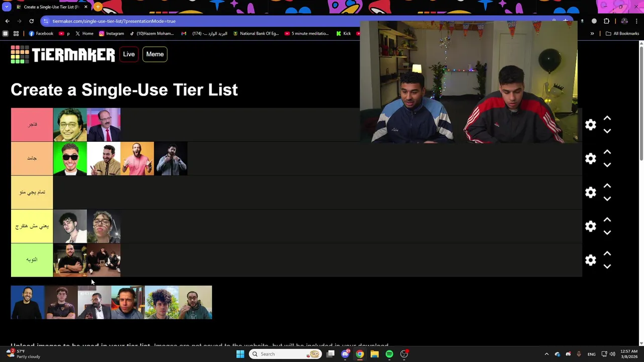The image size is (644, 362).
Task: Close the Create a Single-Use Tier List tab
Action: coord(86,7)
